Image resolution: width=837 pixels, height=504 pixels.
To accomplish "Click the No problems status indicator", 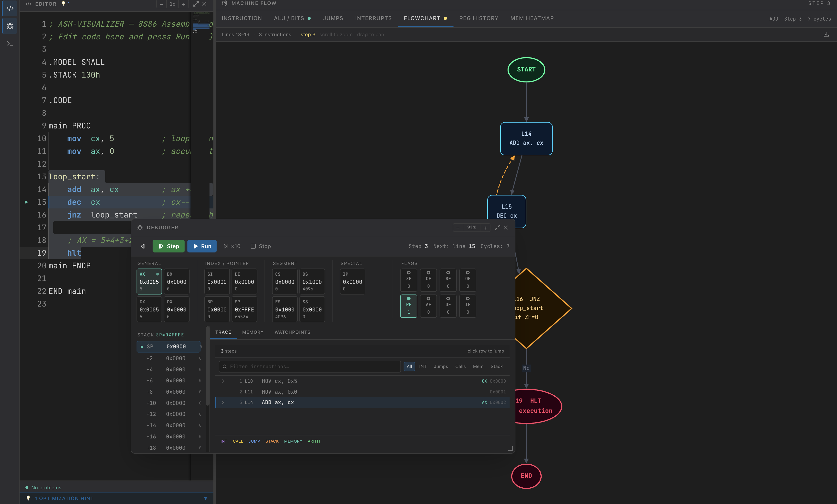I will tap(43, 487).
